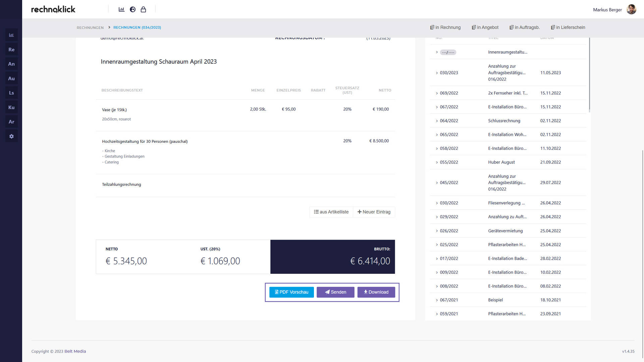This screenshot has width=644, height=362.
Task: Click date 23.09.2021 of invoice 059/2021
Action: click(x=550, y=314)
